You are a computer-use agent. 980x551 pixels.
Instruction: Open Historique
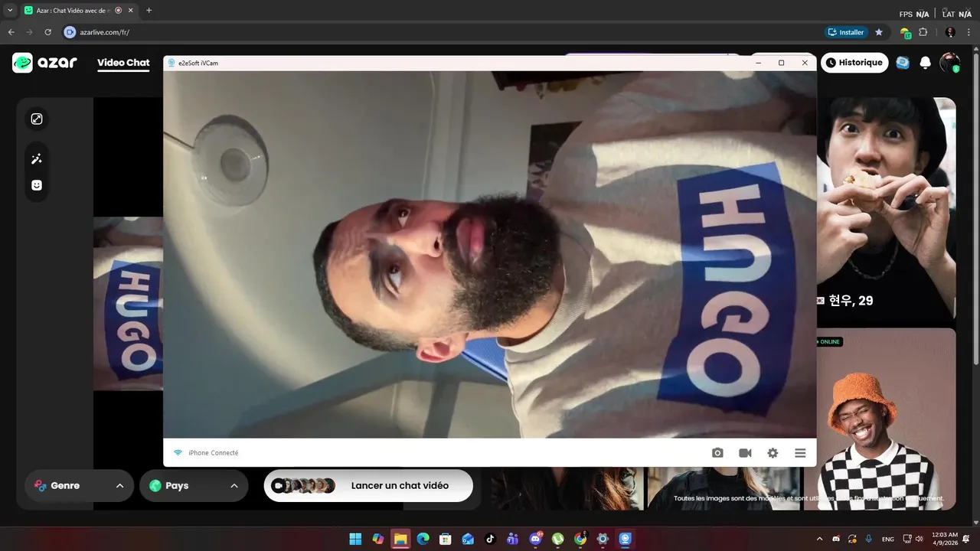pyautogui.click(x=854, y=63)
